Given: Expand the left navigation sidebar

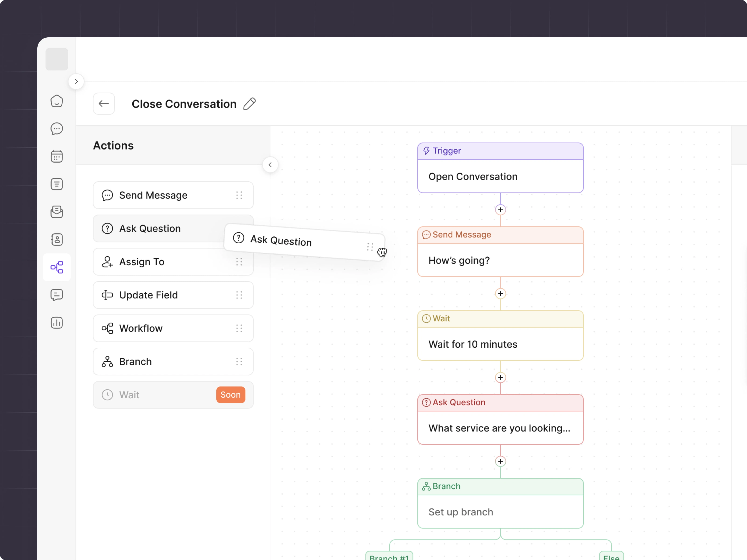Looking at the screenshot, I should (x=76, y=82).
